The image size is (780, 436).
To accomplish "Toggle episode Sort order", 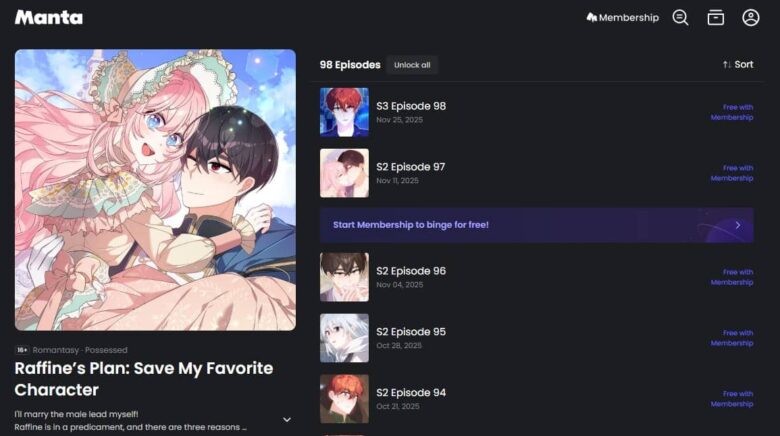I will (738, 65).
